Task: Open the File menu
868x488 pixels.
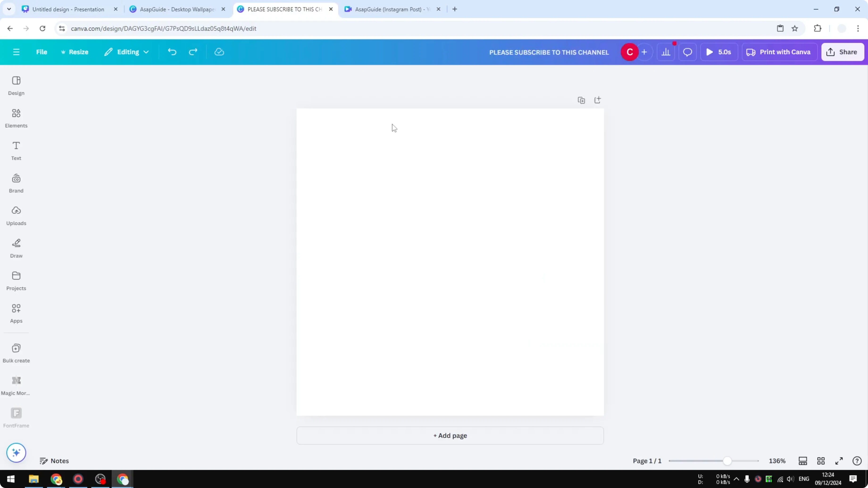Action: pos(42,52)
